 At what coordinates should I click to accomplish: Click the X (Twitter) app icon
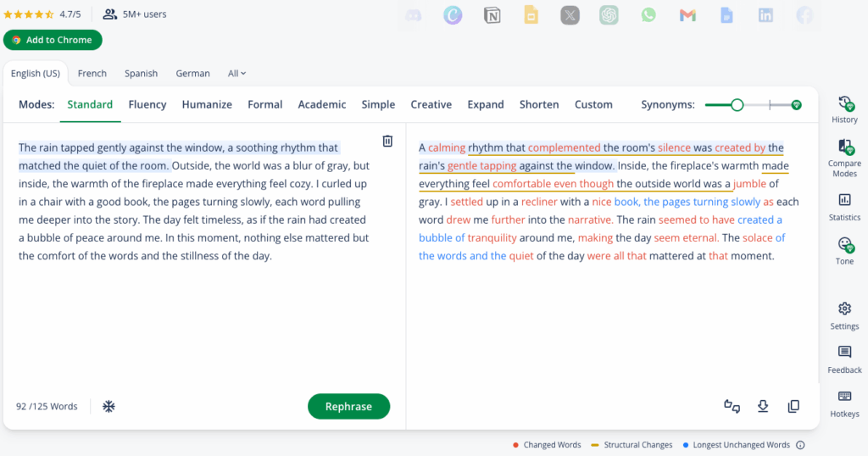[570, 15]
